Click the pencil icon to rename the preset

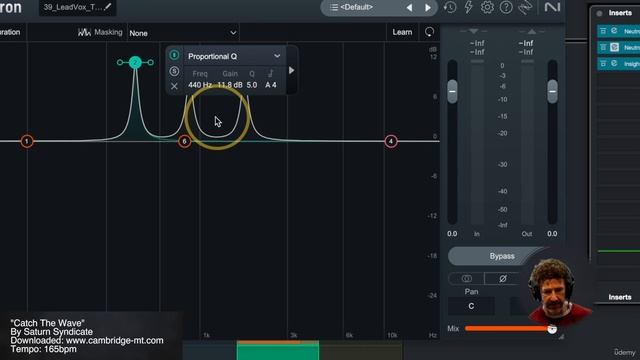coord(108,7)
